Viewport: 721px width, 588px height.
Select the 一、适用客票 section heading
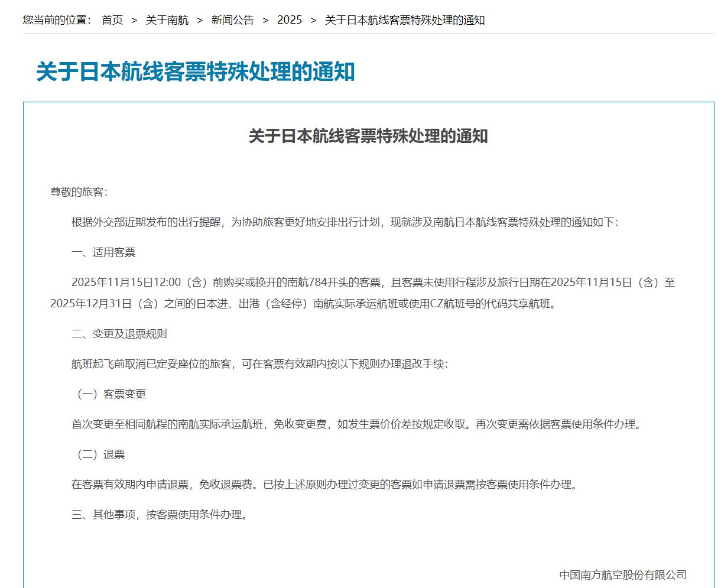(x=103, y=252)
